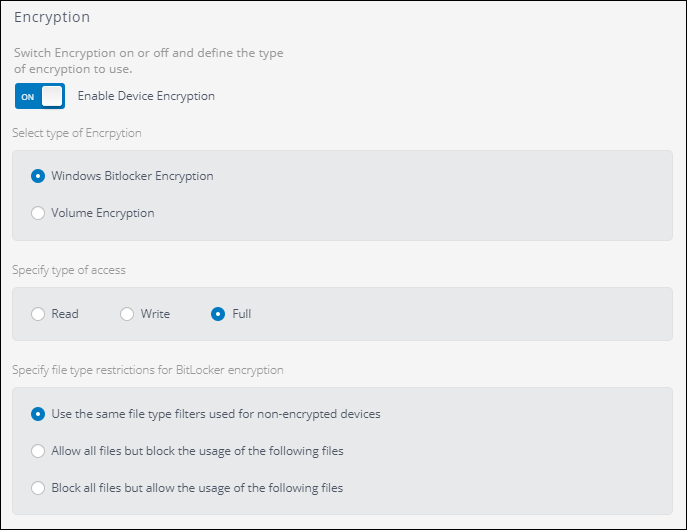
Task: Click the Enable Device Encryption label text
Action: [146, 96]
